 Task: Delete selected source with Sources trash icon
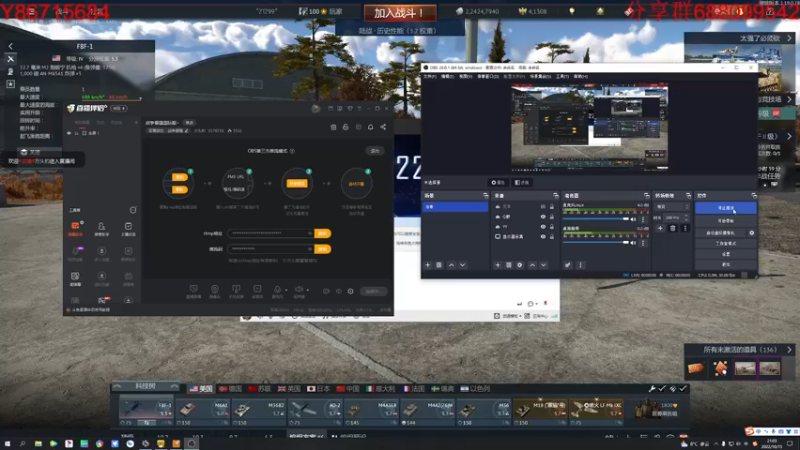[509, 265]
